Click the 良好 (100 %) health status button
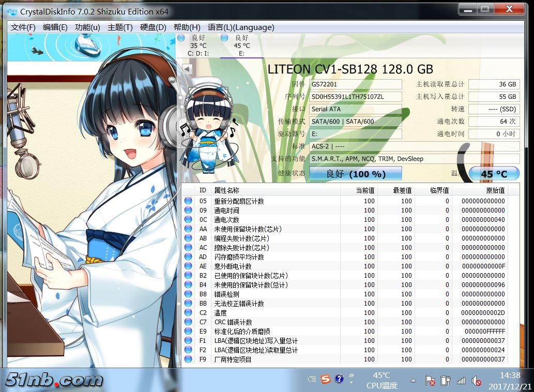The image size is (534, 392). click(355, 174)
